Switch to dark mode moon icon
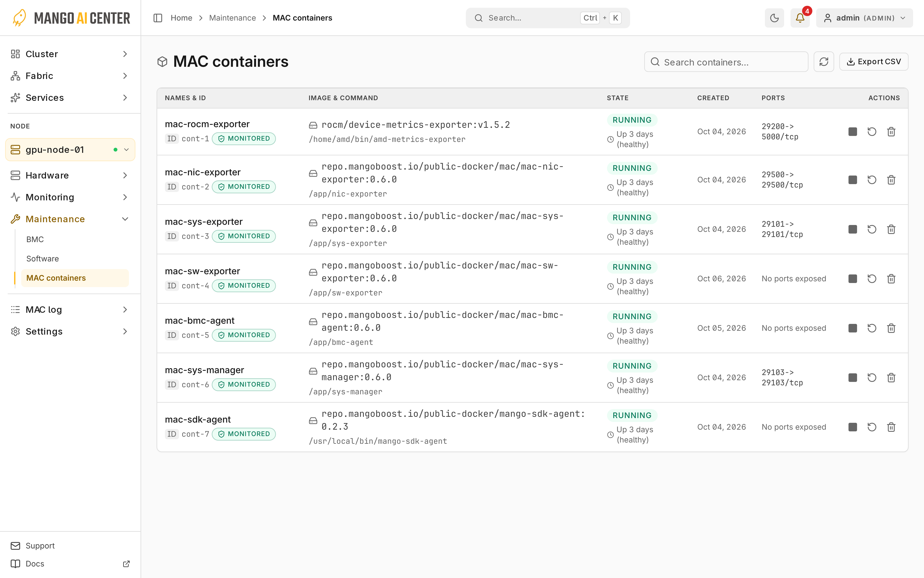This screenshot has height=578, width=924. [x=774, y=18]
